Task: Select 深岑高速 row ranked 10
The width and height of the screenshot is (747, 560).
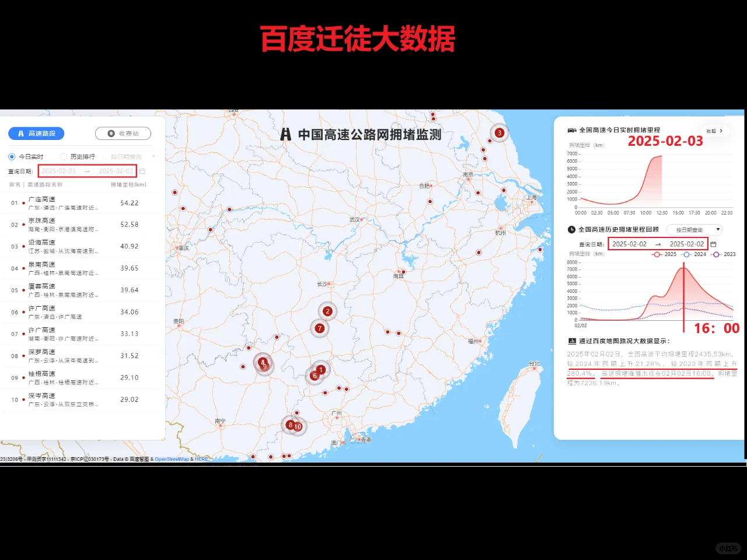Action: pos(80,400)
